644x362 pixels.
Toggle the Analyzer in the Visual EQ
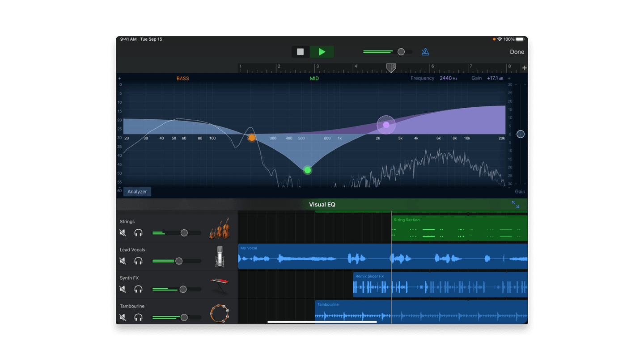click(137, 191)
